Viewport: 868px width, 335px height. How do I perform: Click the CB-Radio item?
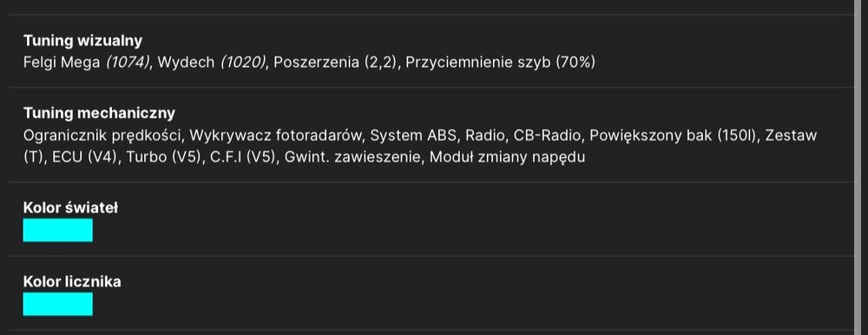coord(548,135)
